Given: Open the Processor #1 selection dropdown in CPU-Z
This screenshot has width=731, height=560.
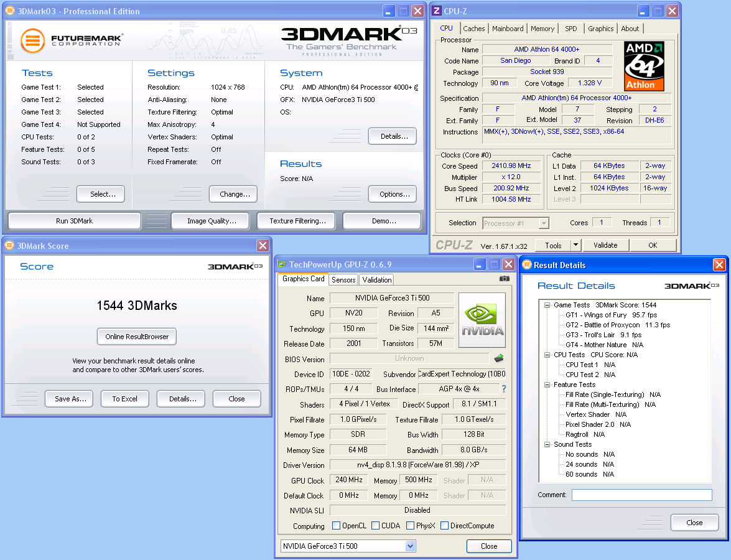Looking at the screenshot, I should pos(544,223).
